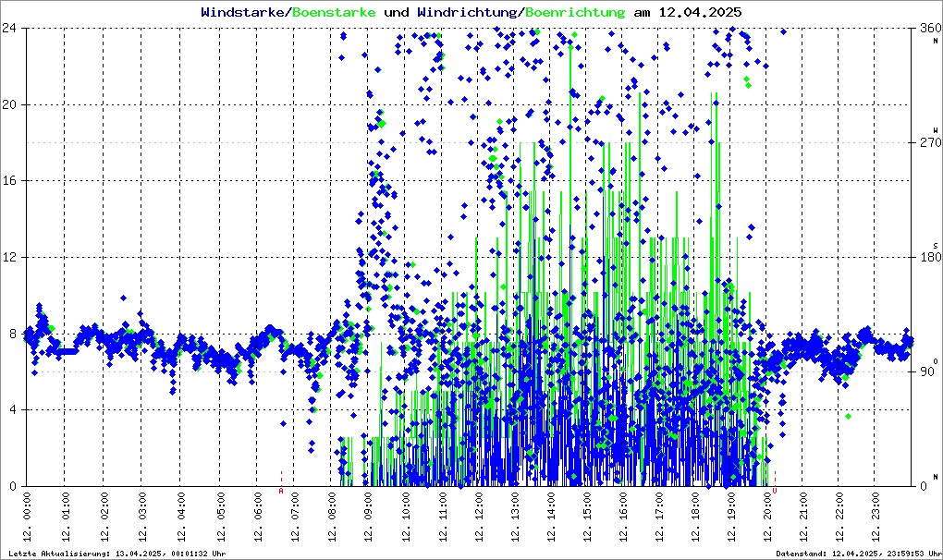Viewport: 943px width, 560px height.
Task: Click the right-axis direction value 90
Action: pos(927,371)
